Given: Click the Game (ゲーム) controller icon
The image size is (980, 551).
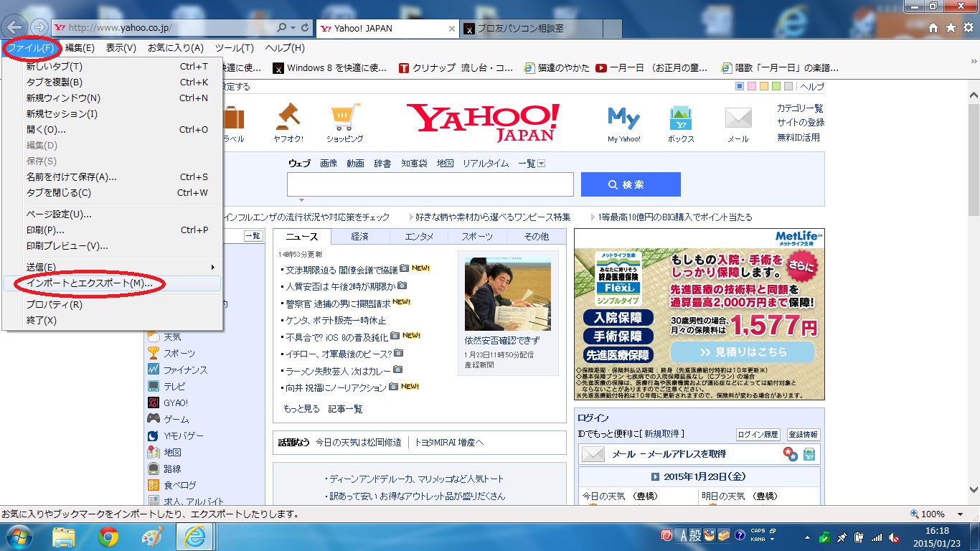Looking at the screenshot, I should coord(154,419).
